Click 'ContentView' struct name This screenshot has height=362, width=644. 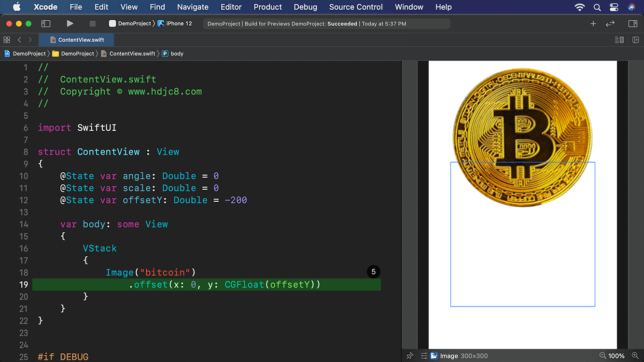tap(108, 152)
